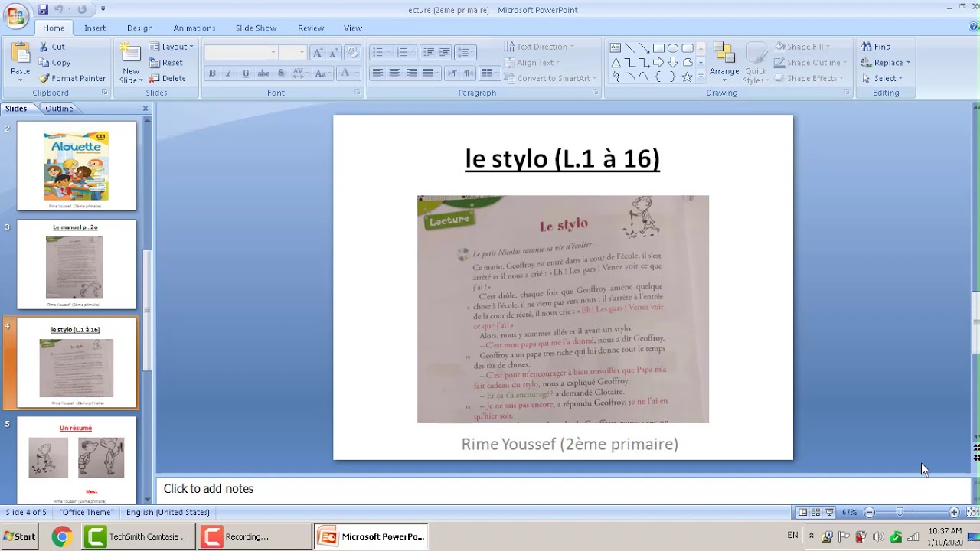Select slide 2 Alouette thumbnail
Viewport: 980px width, 551px height.
pyautogui.click(x=77, y=166)
